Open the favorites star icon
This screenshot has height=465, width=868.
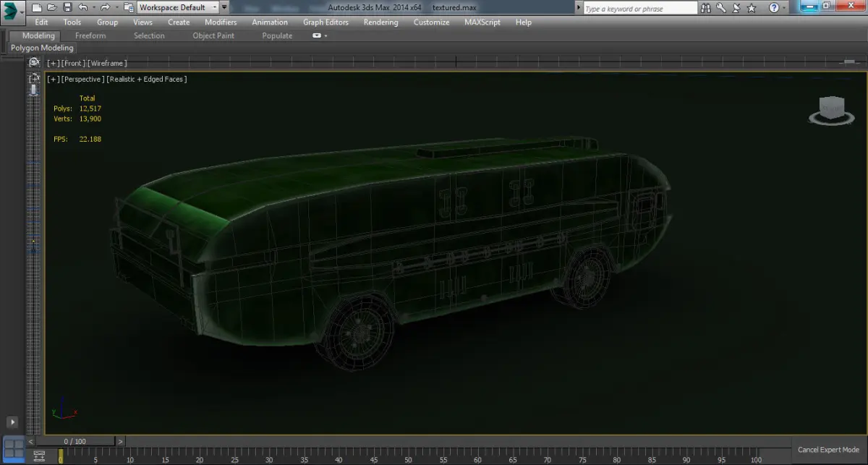752,8
